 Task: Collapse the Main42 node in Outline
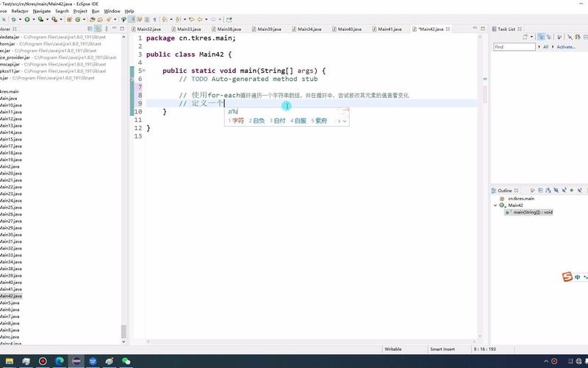pyautogui.click(x=495, y=205)
